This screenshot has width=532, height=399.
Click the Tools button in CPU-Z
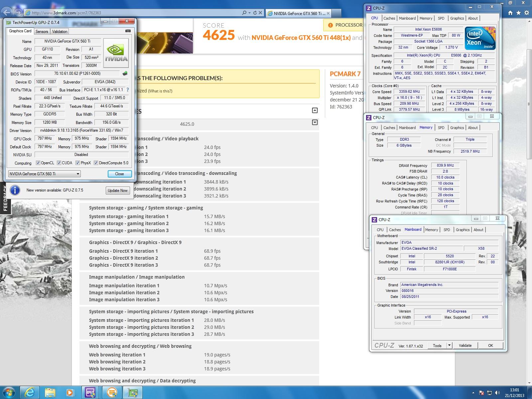437,345
